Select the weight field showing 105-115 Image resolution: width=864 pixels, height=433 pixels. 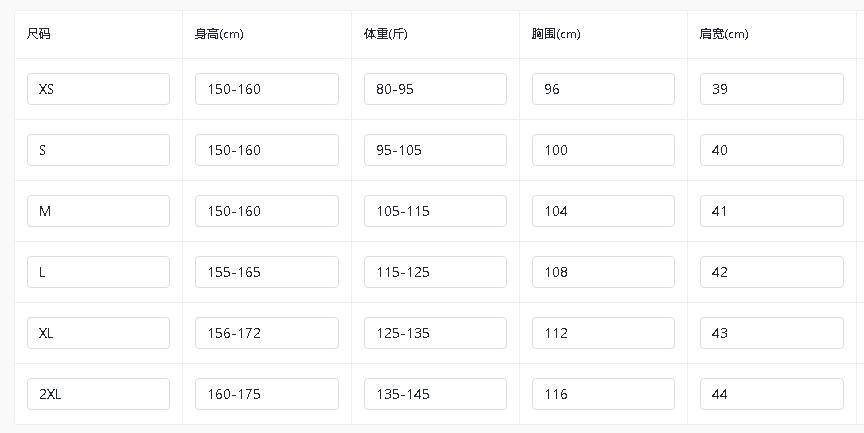pos(435,211)
